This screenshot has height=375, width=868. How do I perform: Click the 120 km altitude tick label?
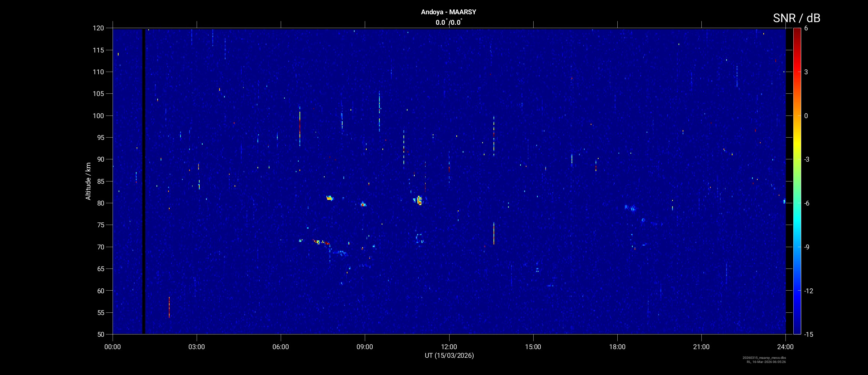tap(98, 28)
